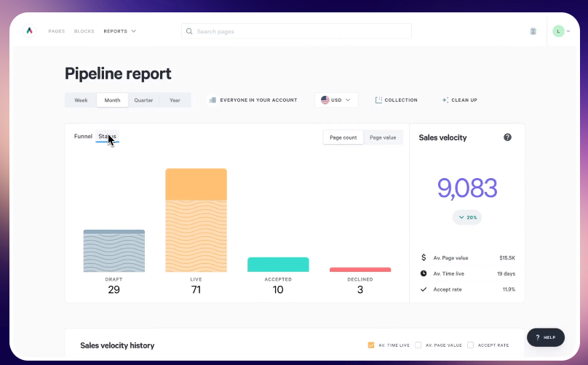Switch chart to Page value
Screen dimensions: 588x365
pyautogui.click(x=383, y=137)
